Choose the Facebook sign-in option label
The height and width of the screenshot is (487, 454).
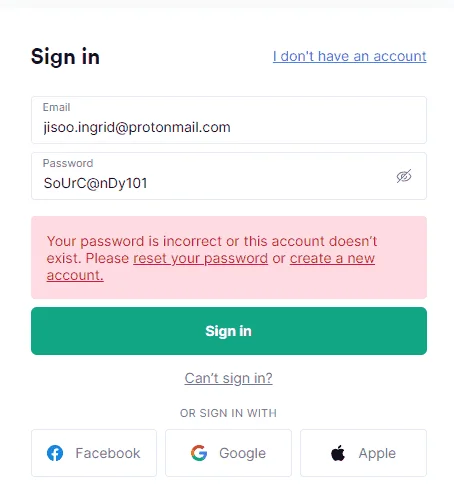click(108, 453)
